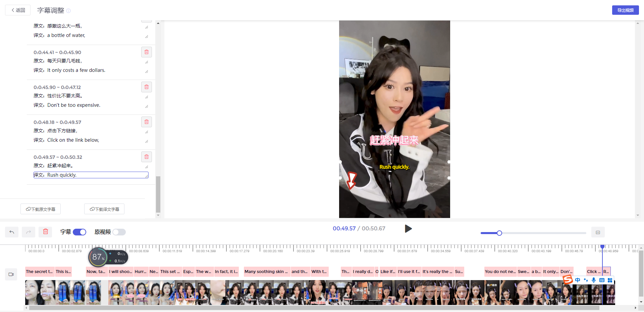The height and width of the screenshot is (312, 644).
Task: Select subtitle clip 'This is...'
Action: click(x=63, y=272)
